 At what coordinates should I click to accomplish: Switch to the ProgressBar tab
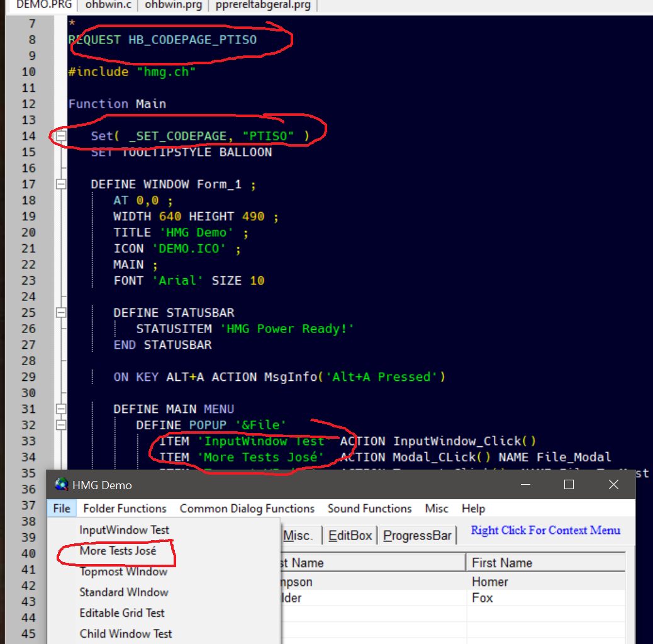pyautogui.click(x=417, y=535)
